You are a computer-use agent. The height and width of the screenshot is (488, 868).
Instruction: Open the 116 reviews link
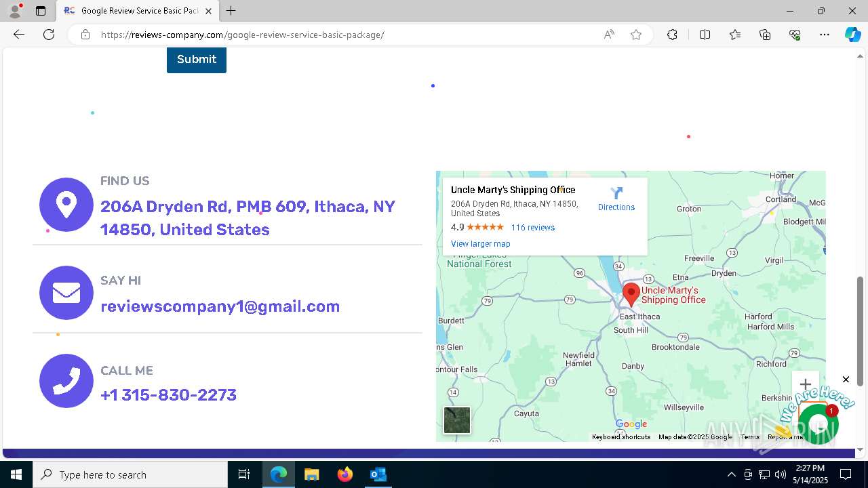click(533, 228)
